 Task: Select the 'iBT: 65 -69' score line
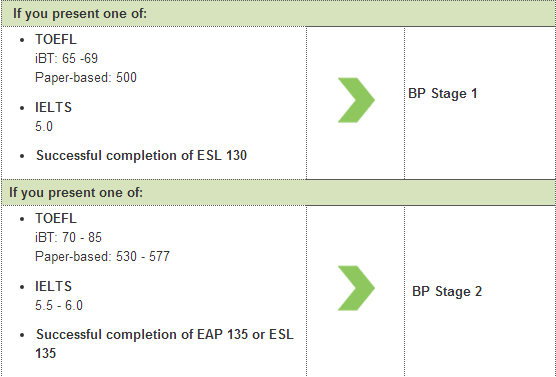pos(66,59)
